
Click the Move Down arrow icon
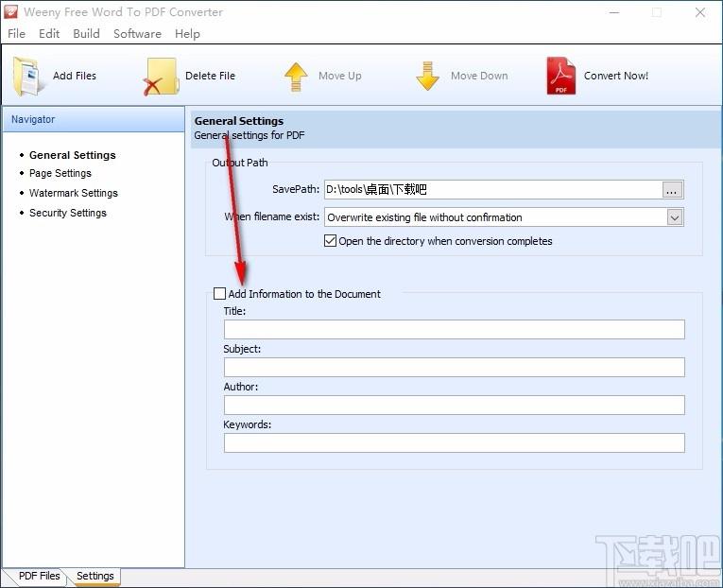427,76
